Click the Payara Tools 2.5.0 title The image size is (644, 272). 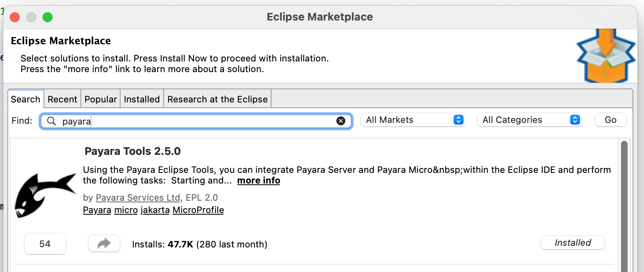[132, 151]
